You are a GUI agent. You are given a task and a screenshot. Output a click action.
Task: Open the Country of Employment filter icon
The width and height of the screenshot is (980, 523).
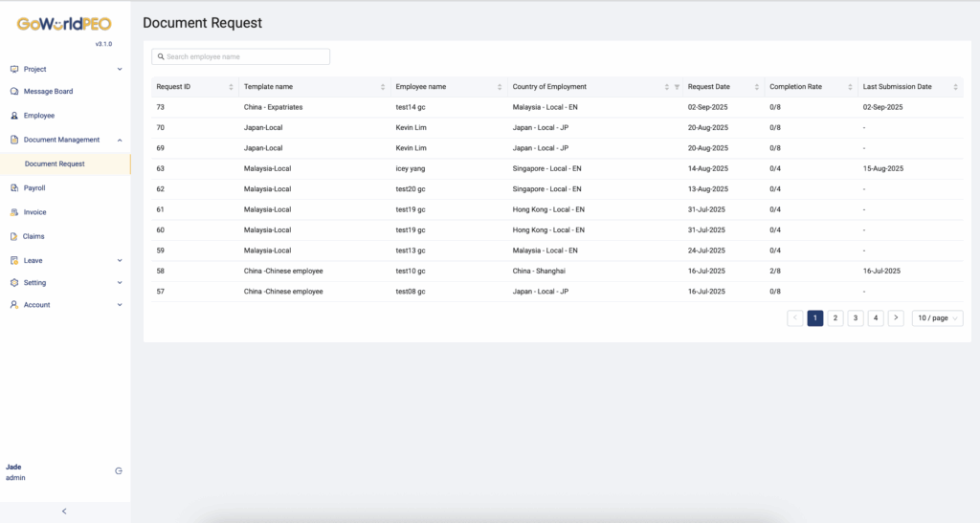(677, 87)
